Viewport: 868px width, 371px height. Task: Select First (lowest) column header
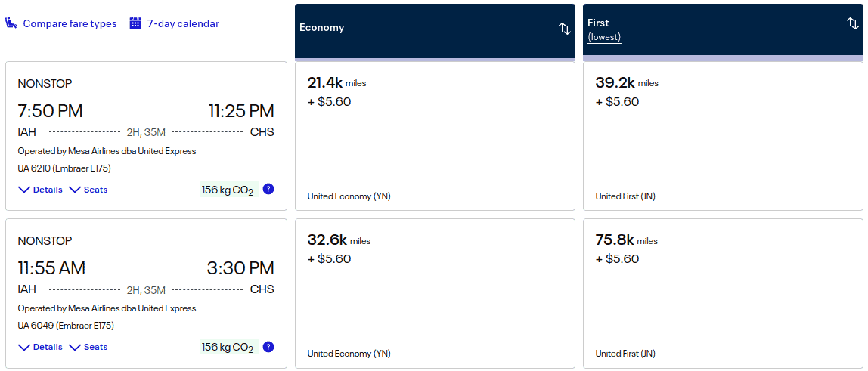coord(604,29)
